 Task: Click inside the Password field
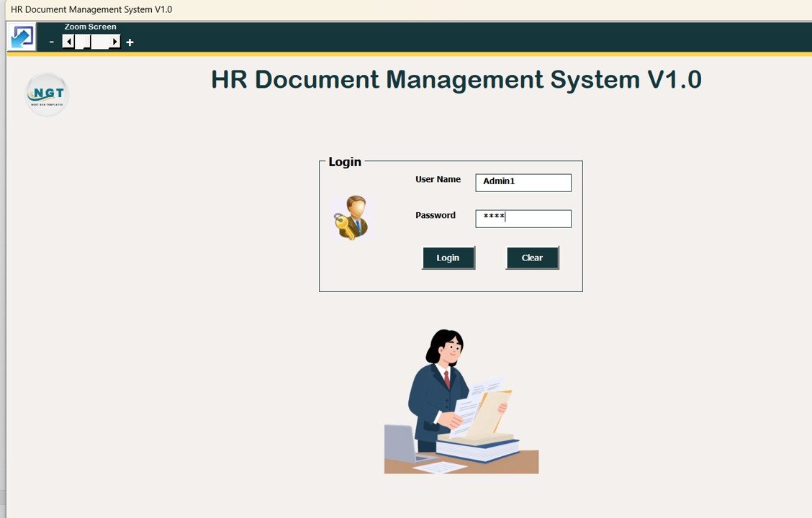pos(523,218)
